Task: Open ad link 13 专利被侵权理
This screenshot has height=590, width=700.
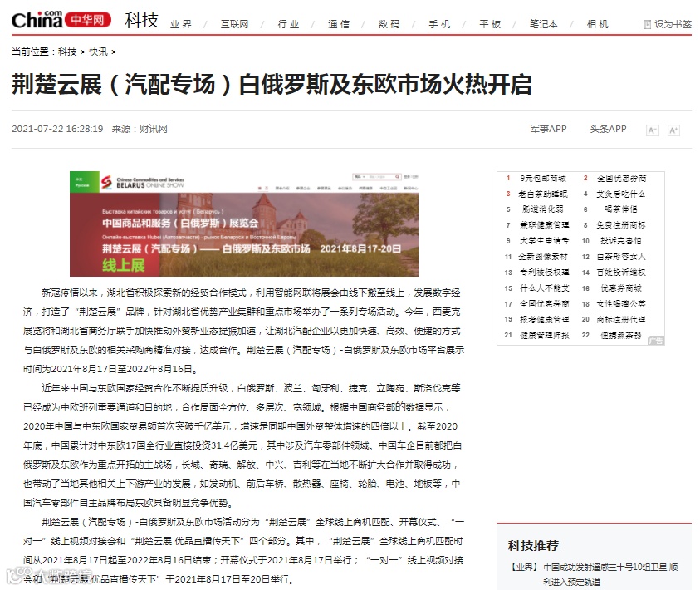Action: point(544,272)
